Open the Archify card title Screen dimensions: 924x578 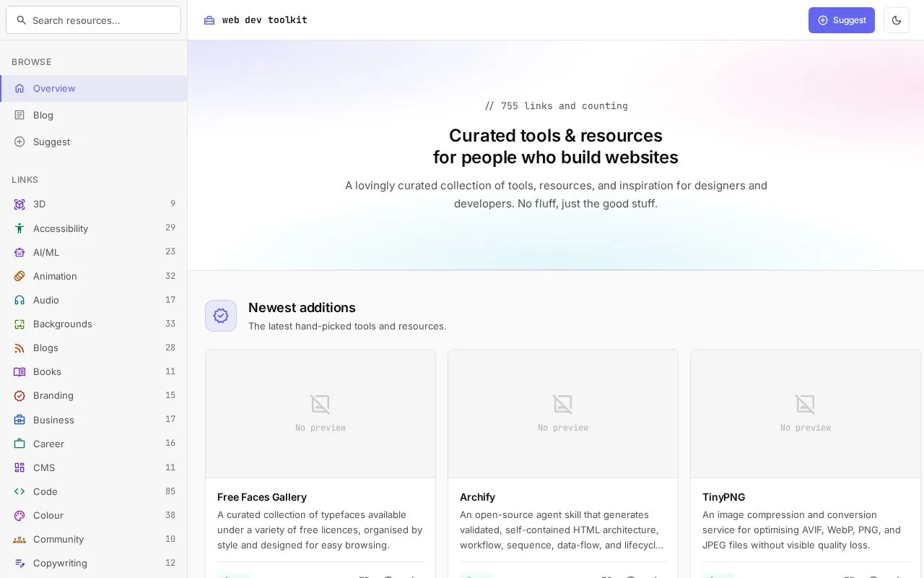point(477,497)
